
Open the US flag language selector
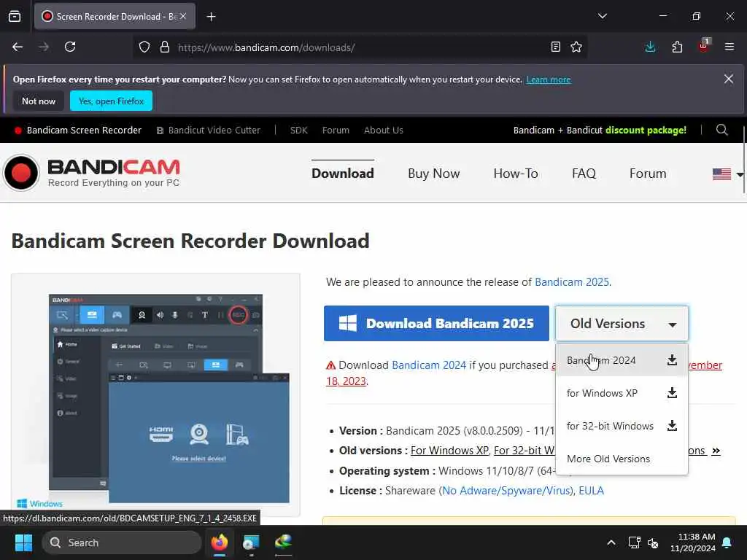click(727, 174)
